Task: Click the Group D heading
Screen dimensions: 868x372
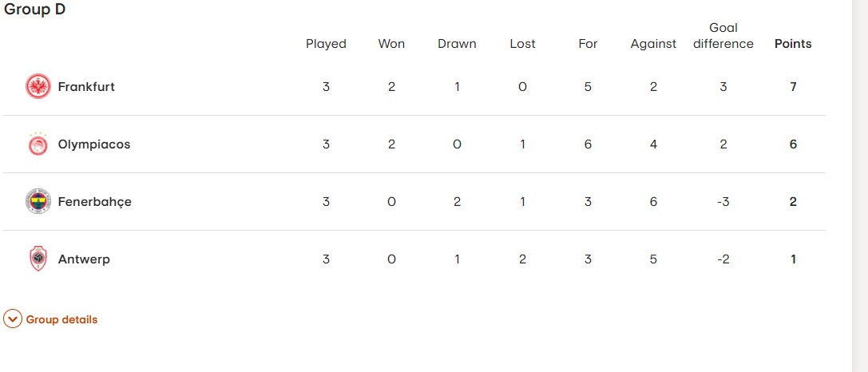Action: click(x=35, y=10)
